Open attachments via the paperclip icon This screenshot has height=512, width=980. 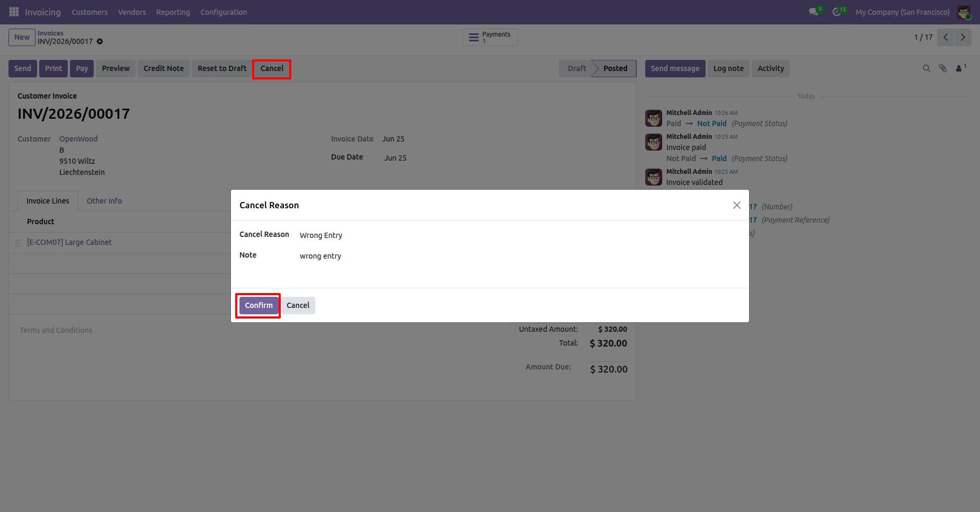(943, 68)
